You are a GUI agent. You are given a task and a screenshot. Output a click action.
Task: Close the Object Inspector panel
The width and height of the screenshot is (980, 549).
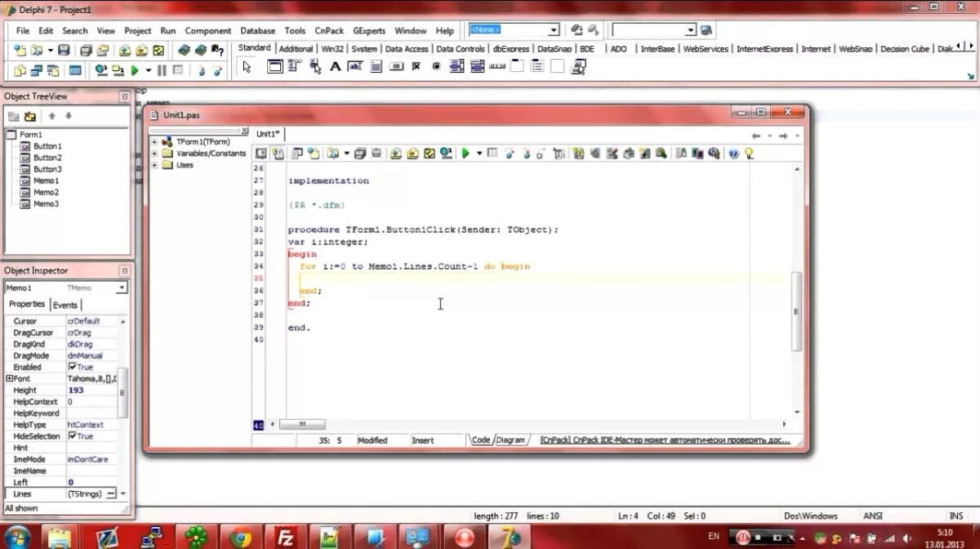(x=125, y=270)
